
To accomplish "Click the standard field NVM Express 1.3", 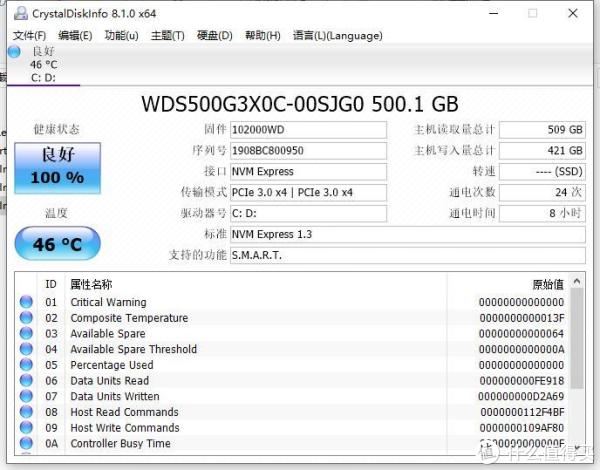I will pyautogui.click(x=408, y=234).
